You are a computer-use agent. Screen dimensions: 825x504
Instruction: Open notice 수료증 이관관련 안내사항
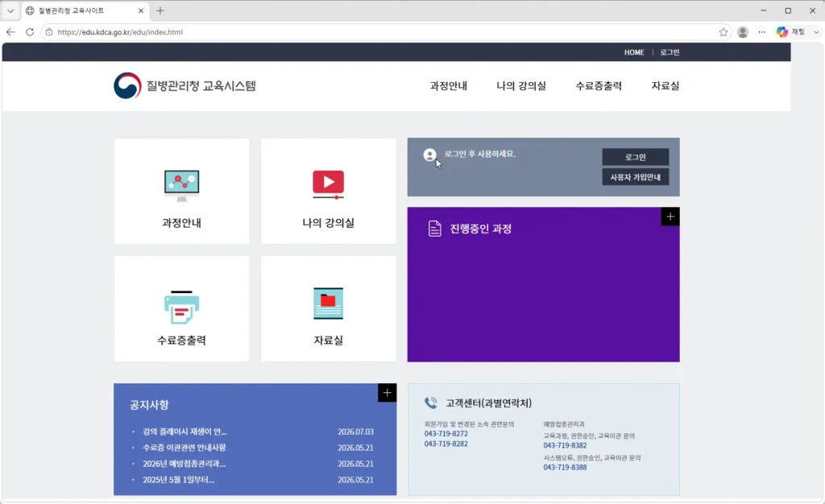[184, 448]
